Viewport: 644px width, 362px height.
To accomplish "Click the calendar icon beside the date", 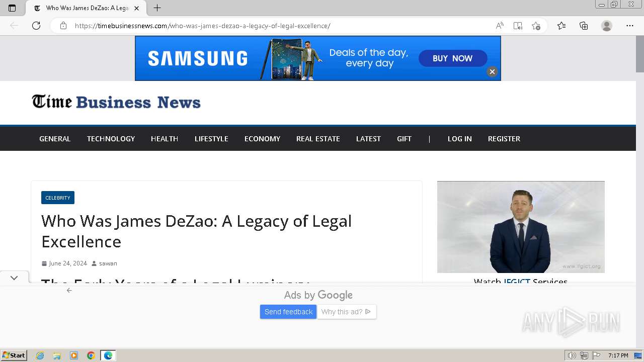I will 44,263.
